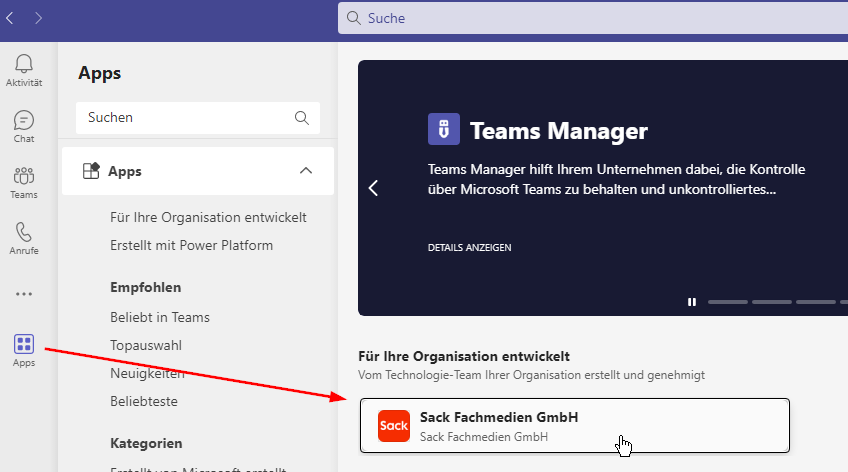Show previous banner slide
This screenshot has height=472, width=848.
373,188
